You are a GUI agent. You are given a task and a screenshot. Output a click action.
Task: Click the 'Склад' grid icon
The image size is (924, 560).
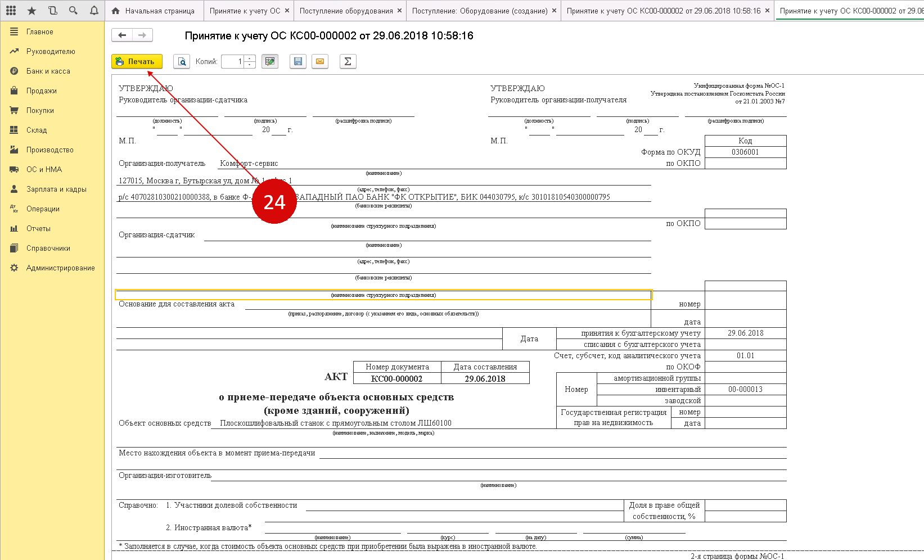pos(14,130)
